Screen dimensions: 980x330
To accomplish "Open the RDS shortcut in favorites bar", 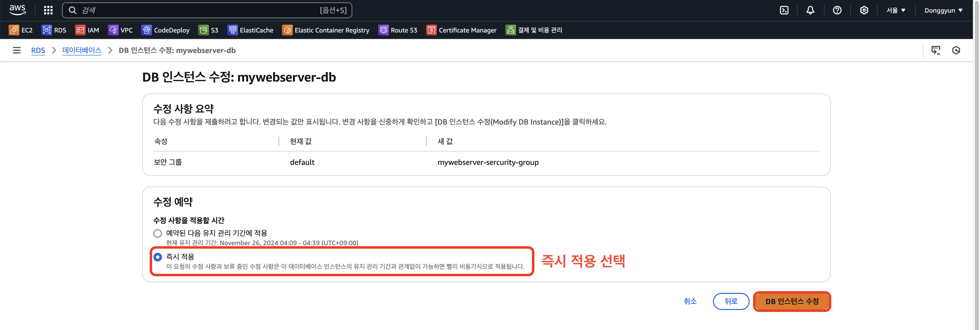I will 54,30.
